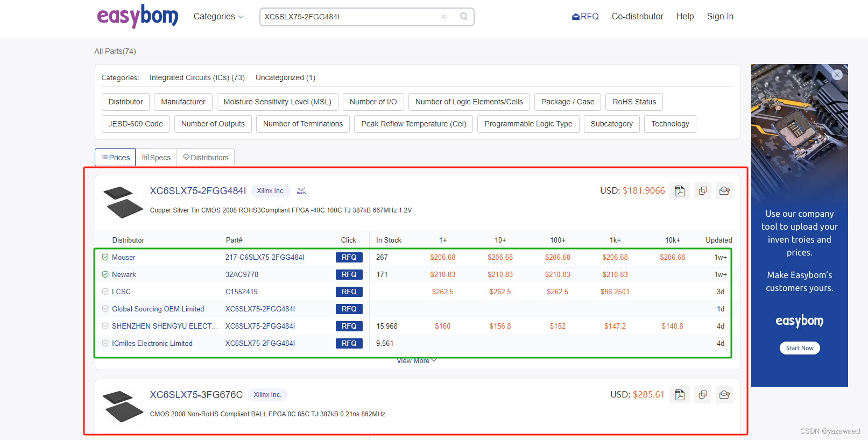Expand the Number of I/O filter
Viewport: 868px width, 440px height.
[373, 102]
